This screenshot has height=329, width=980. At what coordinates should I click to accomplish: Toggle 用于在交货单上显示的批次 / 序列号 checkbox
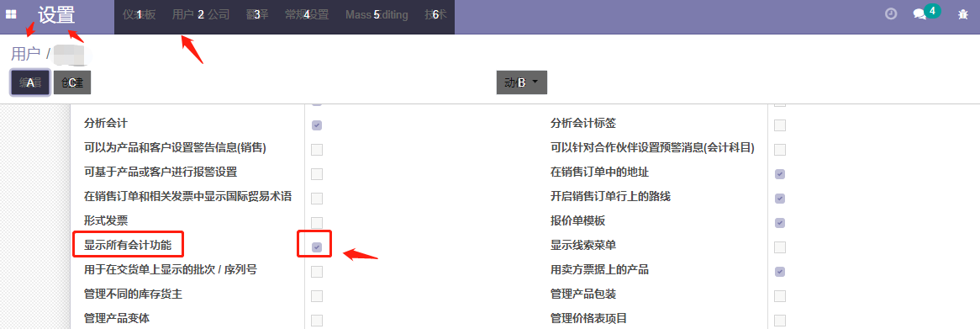pyautogui.click(x=317, y=272)
